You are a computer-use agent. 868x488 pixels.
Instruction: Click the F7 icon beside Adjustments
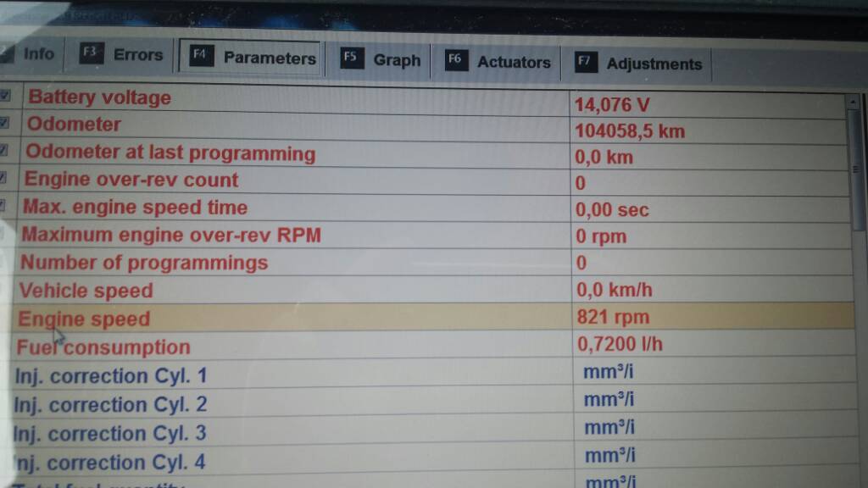click(x=585, y=62)
